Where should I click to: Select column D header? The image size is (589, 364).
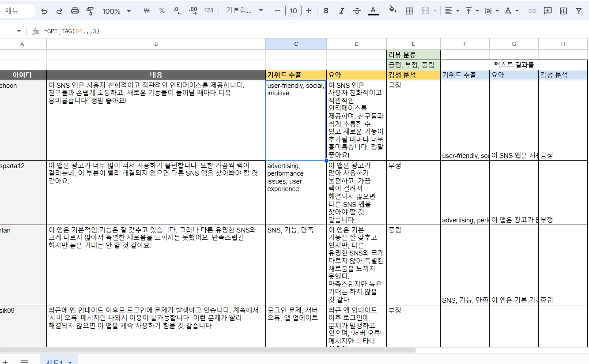click(x=356, y=44)
